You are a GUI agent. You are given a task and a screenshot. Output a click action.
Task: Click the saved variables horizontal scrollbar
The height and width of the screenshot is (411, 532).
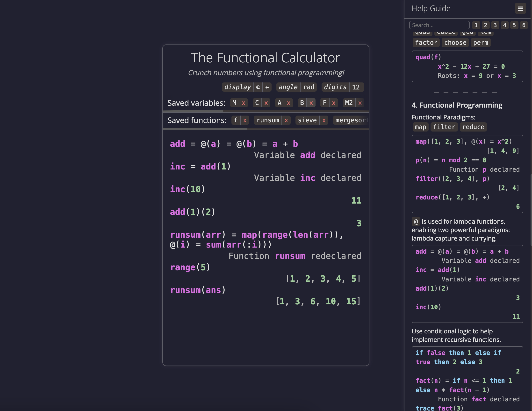point(193,111)
